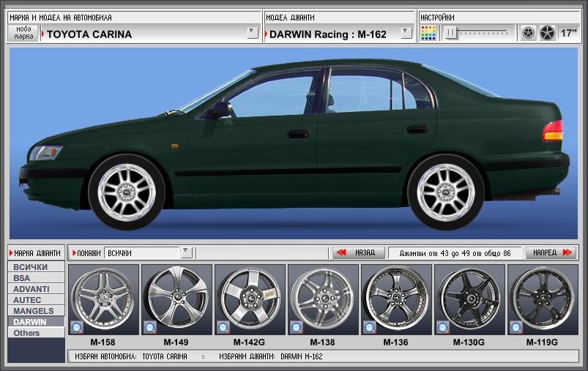Choose the M-158 wheel thumbnail
The height and width of the screenshot is (371, 588).
click(x=103, y=299)
